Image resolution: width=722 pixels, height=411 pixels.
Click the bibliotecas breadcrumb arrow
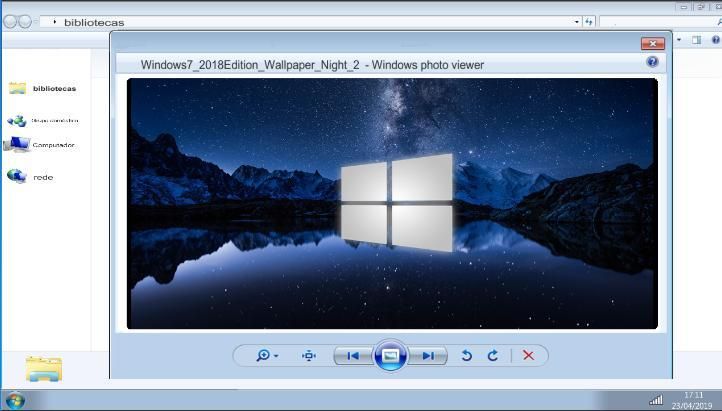pyautogui.click(x=54, y=21)
